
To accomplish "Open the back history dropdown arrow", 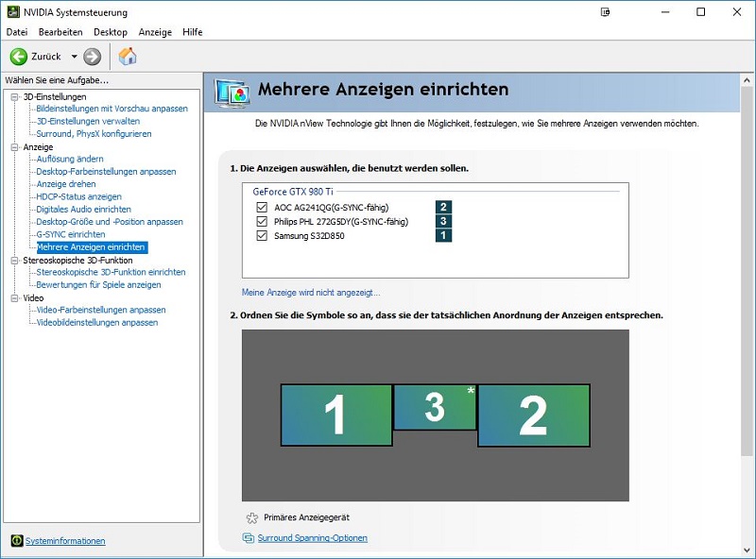I will coord(75,57).
